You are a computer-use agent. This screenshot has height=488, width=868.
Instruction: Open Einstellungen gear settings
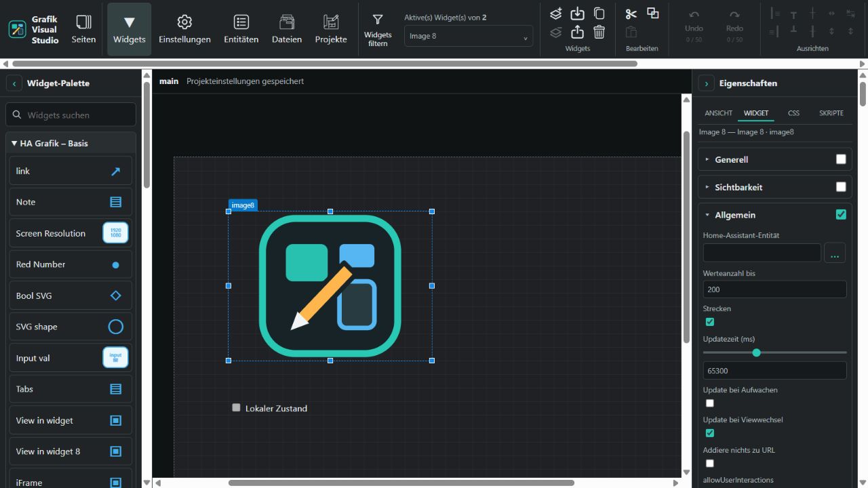click(184, 29)
